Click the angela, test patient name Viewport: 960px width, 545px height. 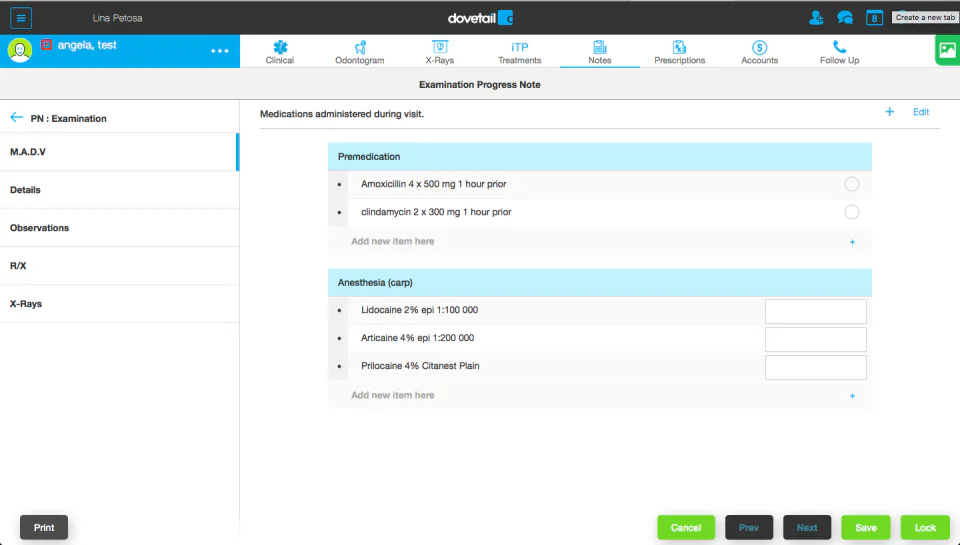coord(87,45)
